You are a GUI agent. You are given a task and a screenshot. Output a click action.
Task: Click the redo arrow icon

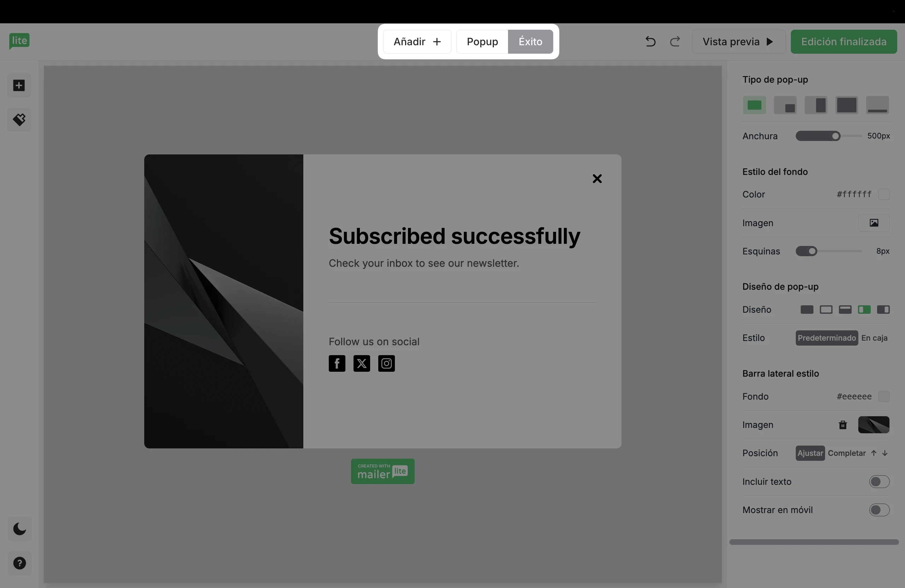click(x=675, y=41)
